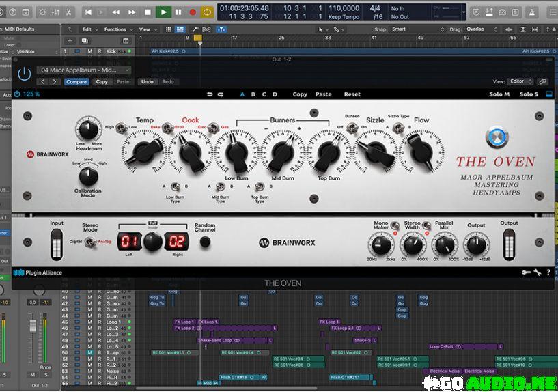Open the Drag Overlap dropdown
558x392 pixels.
[482, 29]
